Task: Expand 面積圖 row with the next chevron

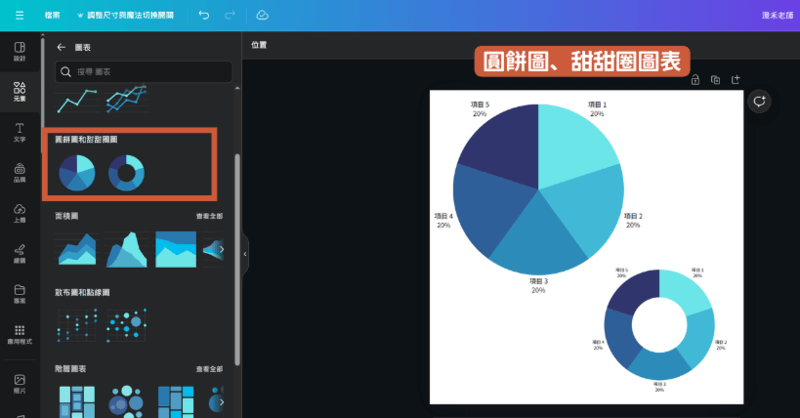Action: click(222, 249)
